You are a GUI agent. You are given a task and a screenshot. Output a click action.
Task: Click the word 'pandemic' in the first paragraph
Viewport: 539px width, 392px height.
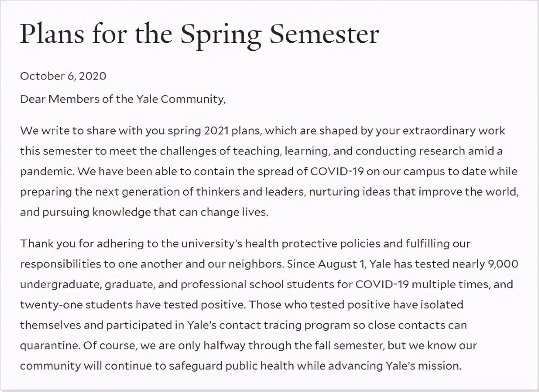point(46,172)
